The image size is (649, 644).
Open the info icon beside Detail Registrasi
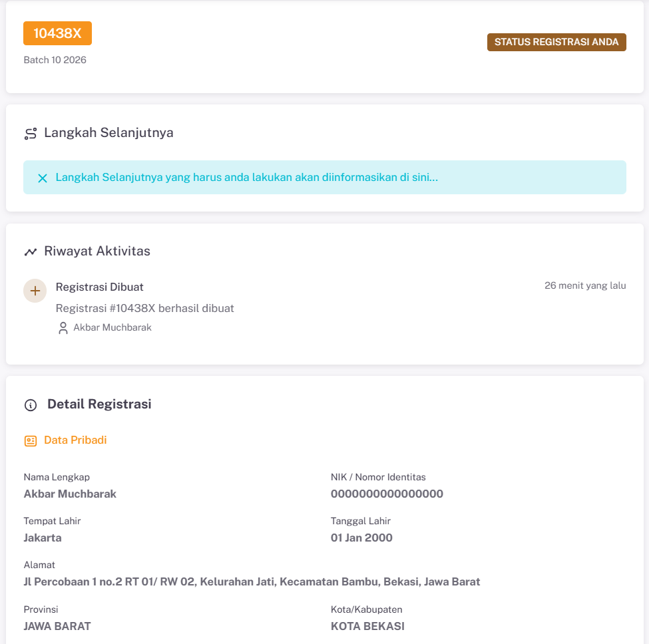point(31,404)
